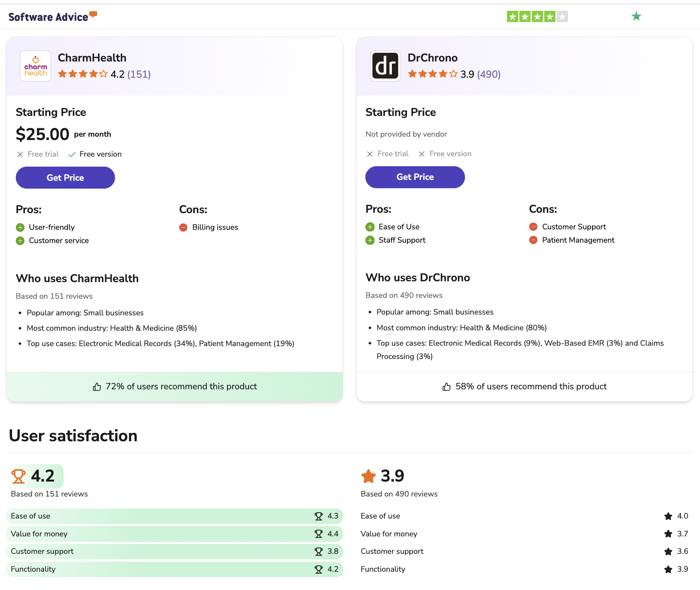700x590 pixels.
Task: Click the CharmHealth 'Value for money' label
Action: (39, 534)
